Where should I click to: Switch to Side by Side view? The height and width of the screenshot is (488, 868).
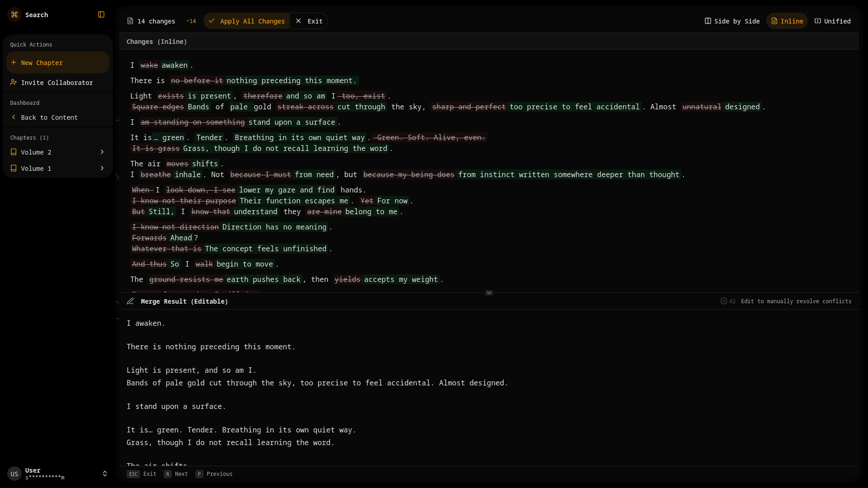[732, 21]
